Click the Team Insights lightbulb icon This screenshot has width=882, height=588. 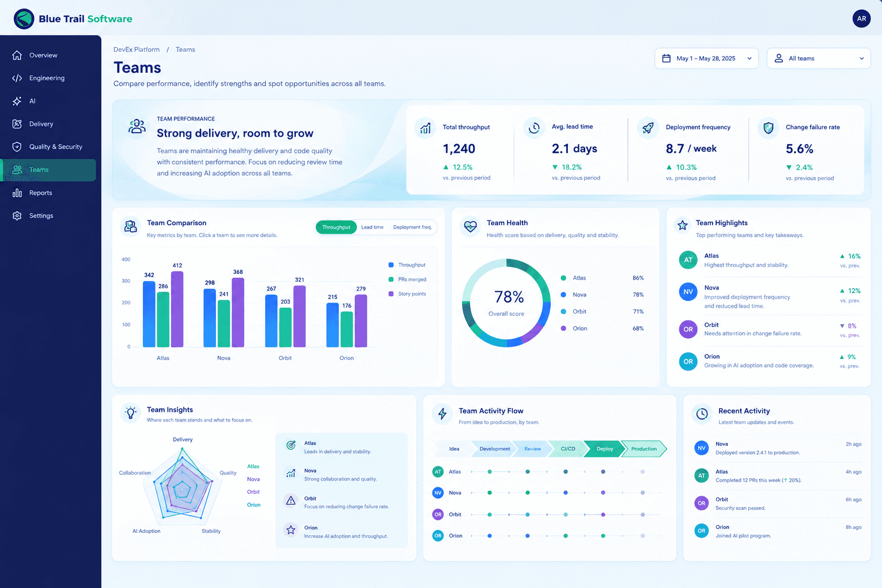[x=131, y=413]
